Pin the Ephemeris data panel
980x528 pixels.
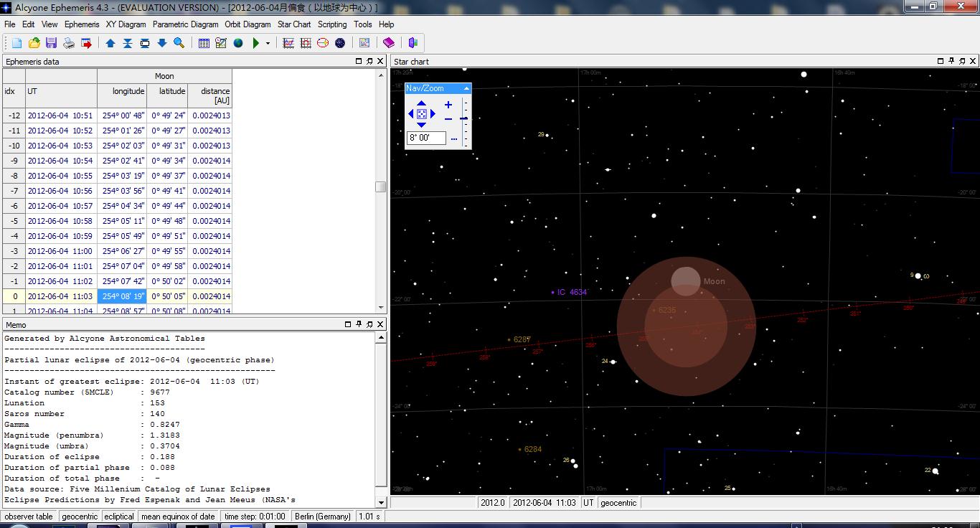(369, 61)
